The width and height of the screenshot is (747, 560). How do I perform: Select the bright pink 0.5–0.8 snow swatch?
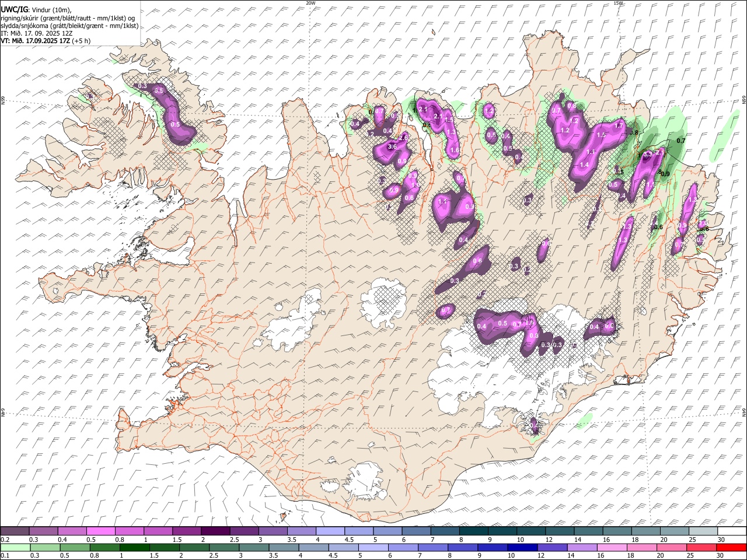click(100, 531)
